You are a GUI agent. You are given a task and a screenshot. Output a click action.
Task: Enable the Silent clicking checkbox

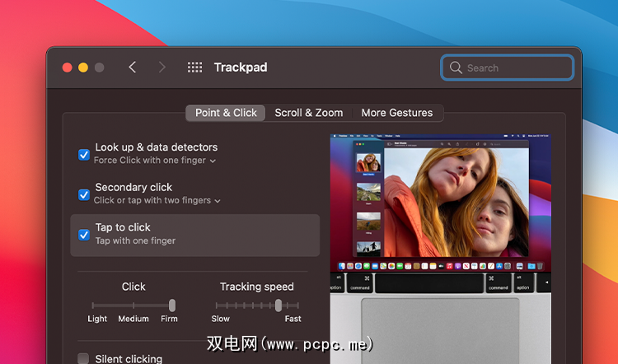click(x=83, y=358)
